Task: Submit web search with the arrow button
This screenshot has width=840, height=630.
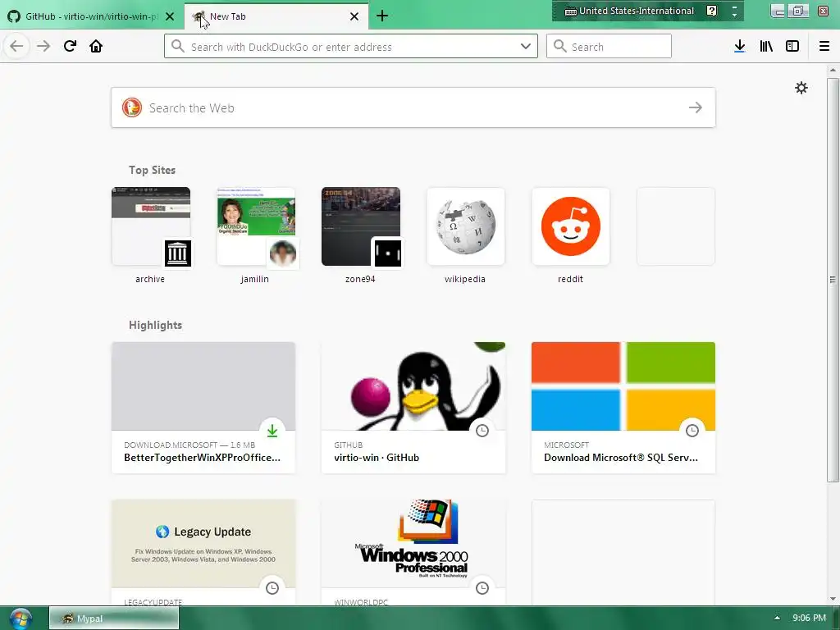Action: click(x=696, y=107)
